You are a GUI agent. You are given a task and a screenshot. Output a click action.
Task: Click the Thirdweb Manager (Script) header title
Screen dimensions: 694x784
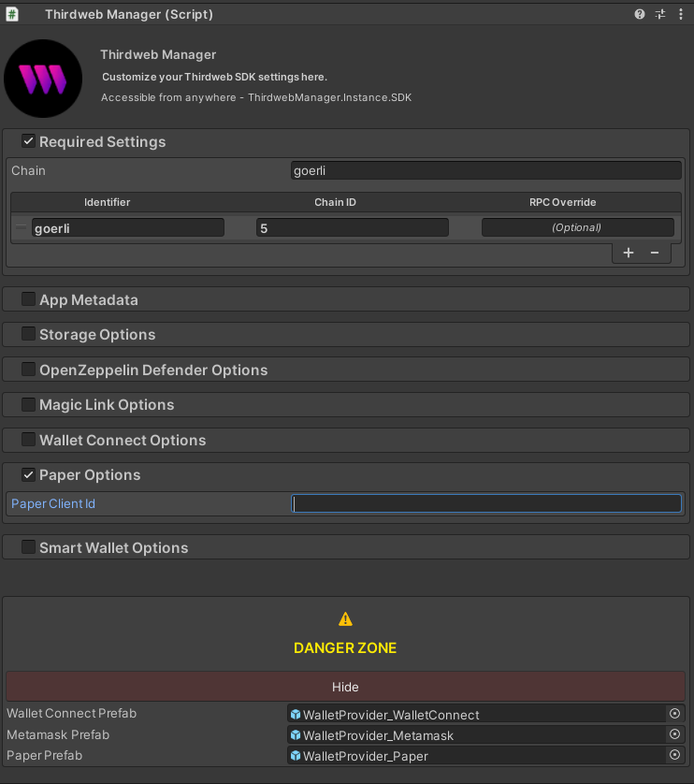point(129,14)
